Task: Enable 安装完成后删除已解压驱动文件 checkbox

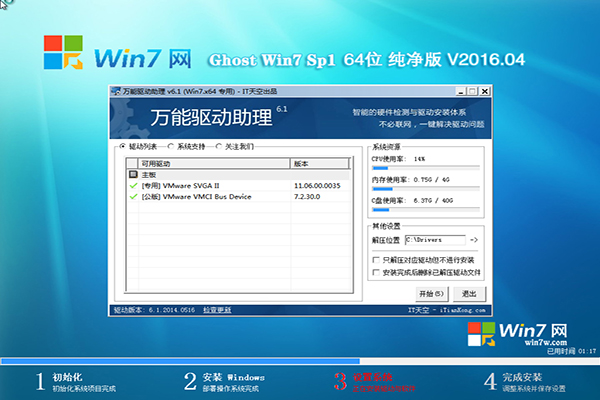Action: click(x=376, y=272)
